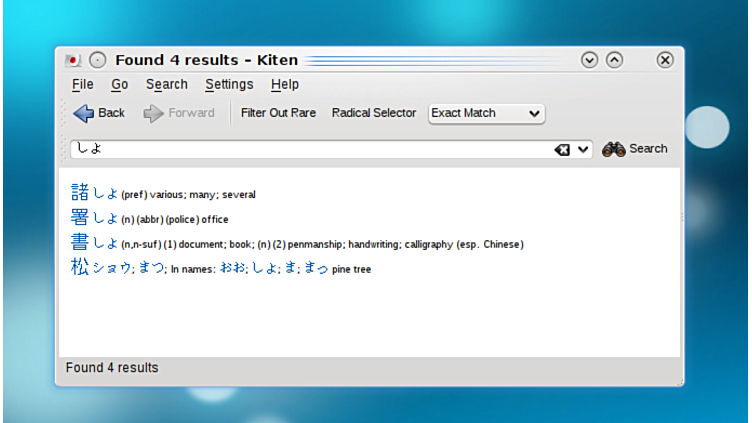
Task: Click the binoculars Search icon
Action: tap(613, 149)
